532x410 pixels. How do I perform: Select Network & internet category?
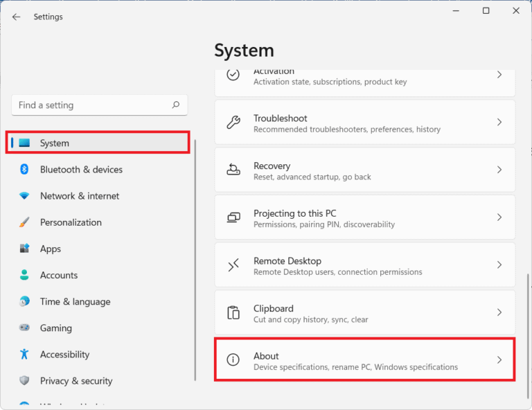pos(80,196)
